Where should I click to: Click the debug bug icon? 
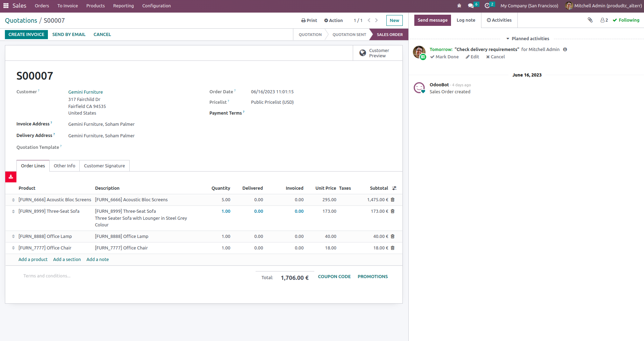(x=459, y=6)
